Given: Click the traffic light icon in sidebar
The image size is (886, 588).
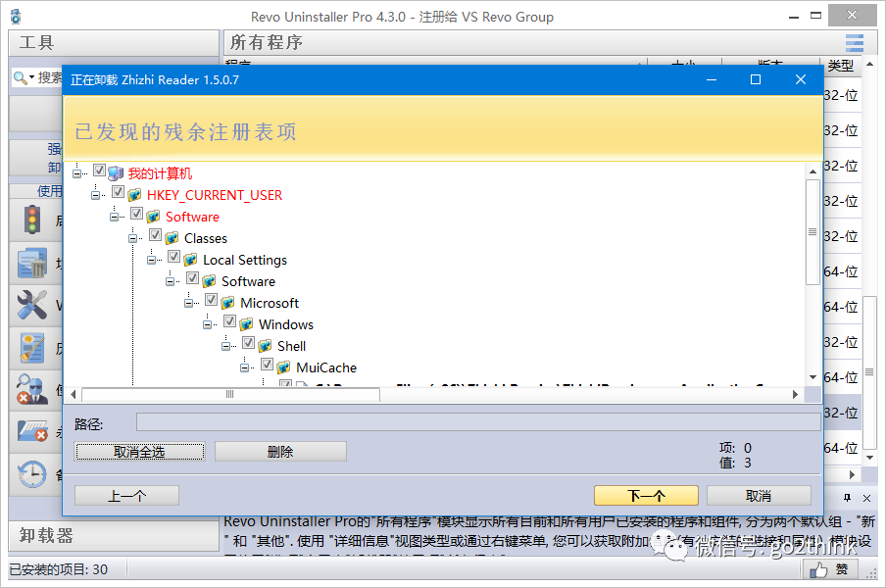Looking at the screenshot, I should pos(32,220).
